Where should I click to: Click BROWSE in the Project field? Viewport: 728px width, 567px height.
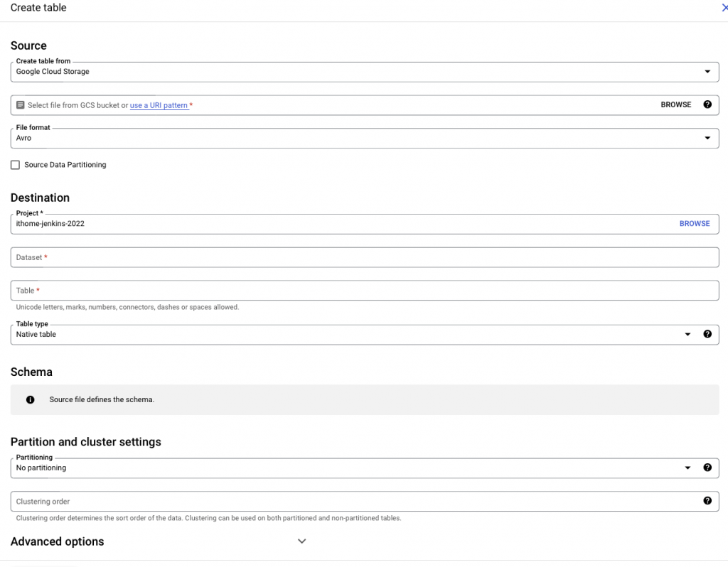click(694, 224)
